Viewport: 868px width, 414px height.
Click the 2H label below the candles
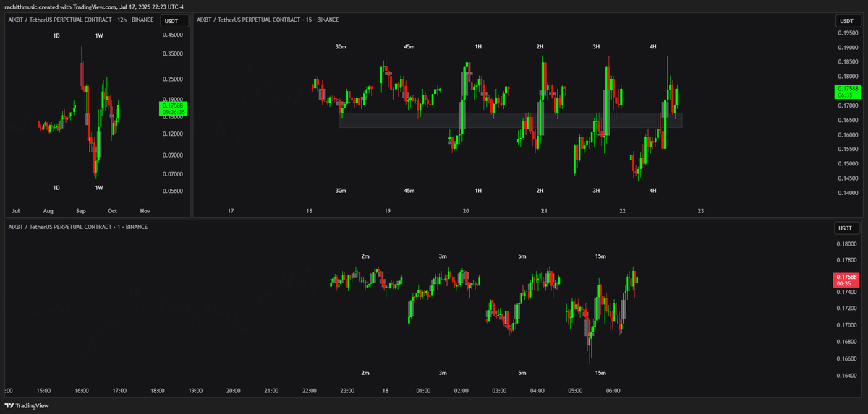click(x=540, y=191)
